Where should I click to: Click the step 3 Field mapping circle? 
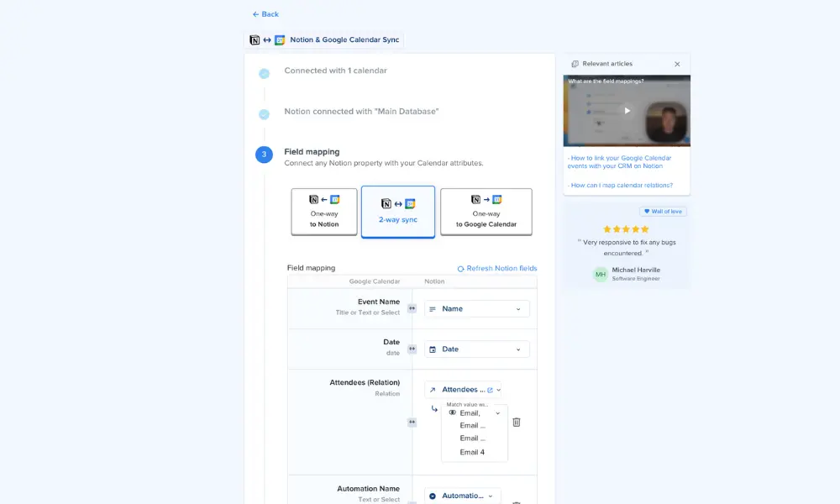[x=264, y=155]
